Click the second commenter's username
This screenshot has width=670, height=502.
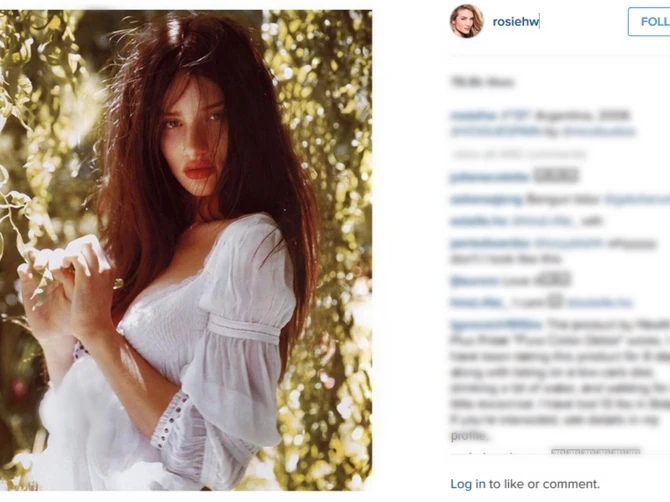[486, 199]
